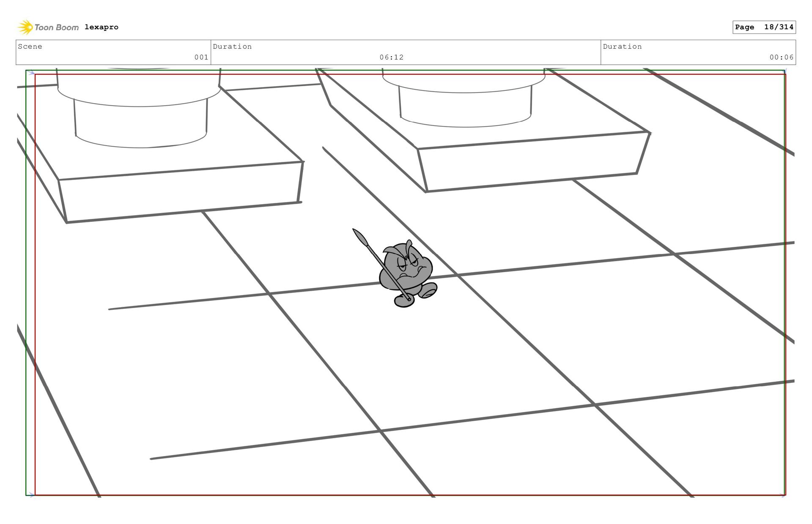Click the 'Scene' header label
The width and height of the screenshot is (812, 524).
tap(30, 46)
